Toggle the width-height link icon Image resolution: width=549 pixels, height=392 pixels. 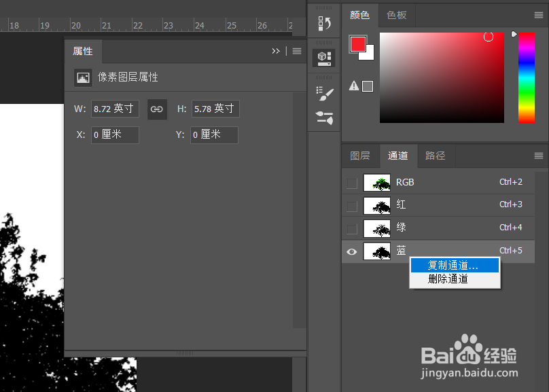156,109
